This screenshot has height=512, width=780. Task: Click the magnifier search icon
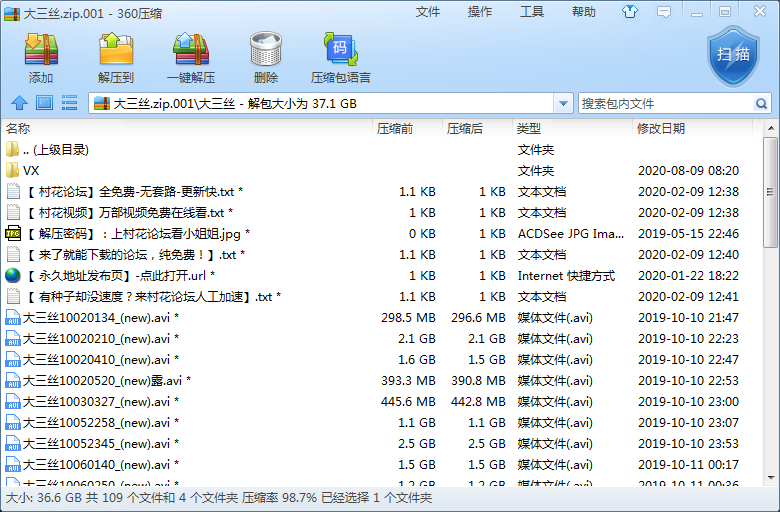point(762,103)
